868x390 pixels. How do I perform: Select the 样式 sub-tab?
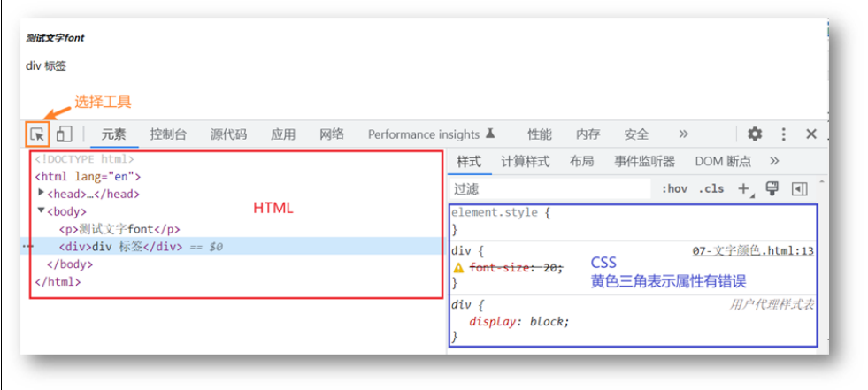(469, 162)
